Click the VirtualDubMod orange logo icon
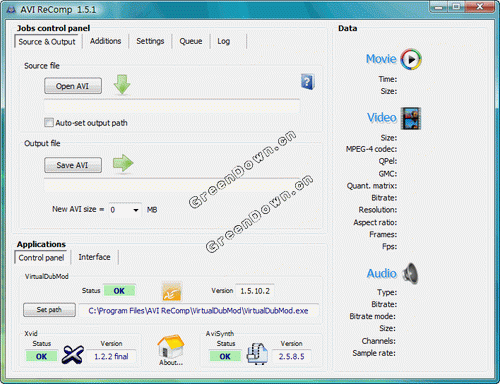Image resolution: width=500 pixels, height=384 pixels. click(172, 291)
